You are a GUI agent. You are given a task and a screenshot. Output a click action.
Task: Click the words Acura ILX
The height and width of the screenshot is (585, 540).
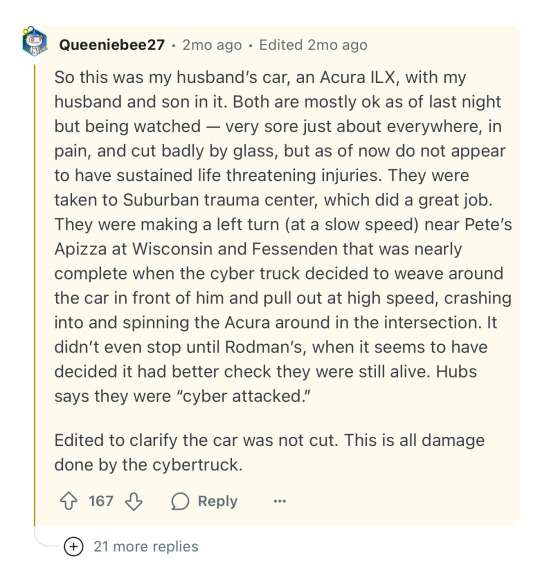(357, 78)
